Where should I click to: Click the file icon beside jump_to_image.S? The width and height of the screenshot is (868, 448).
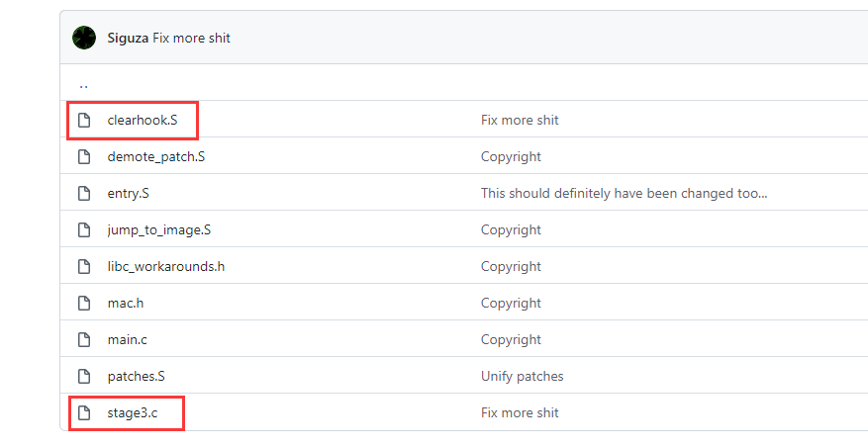click(84, 229)
